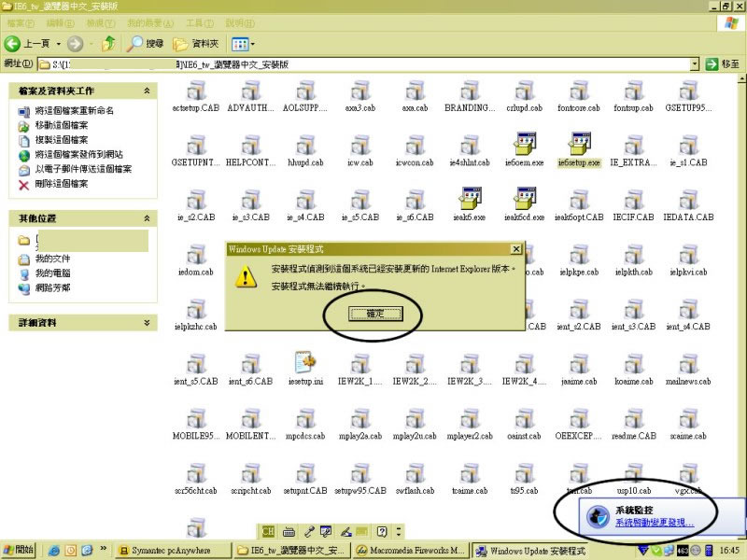Switch to Macromedia Fireworks taskbar button
This screenshot has height=560, width=747.
(411, 551)
